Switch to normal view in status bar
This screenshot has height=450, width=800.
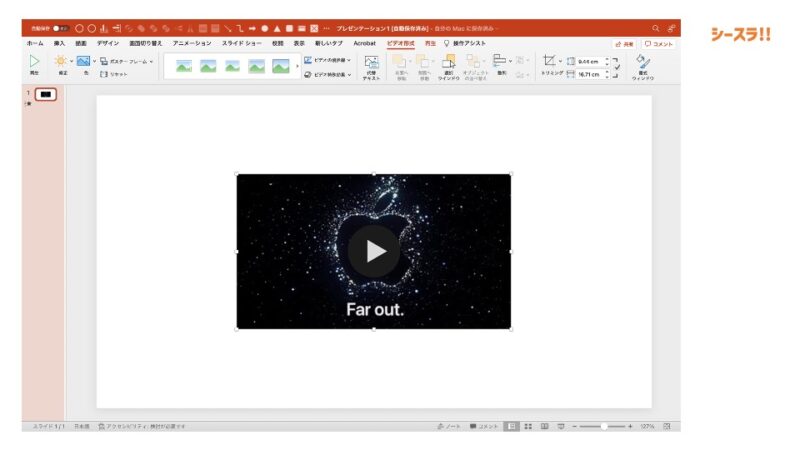coord(512,426)
